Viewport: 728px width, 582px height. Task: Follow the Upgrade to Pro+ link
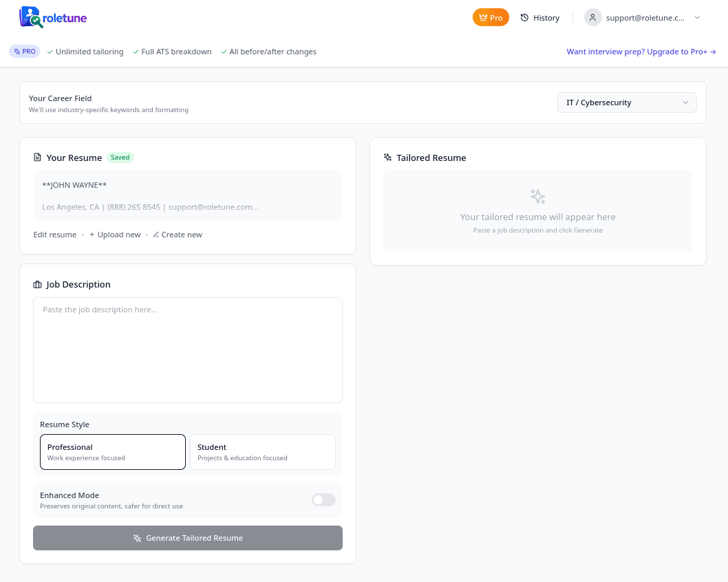click(x=641, y=52)
